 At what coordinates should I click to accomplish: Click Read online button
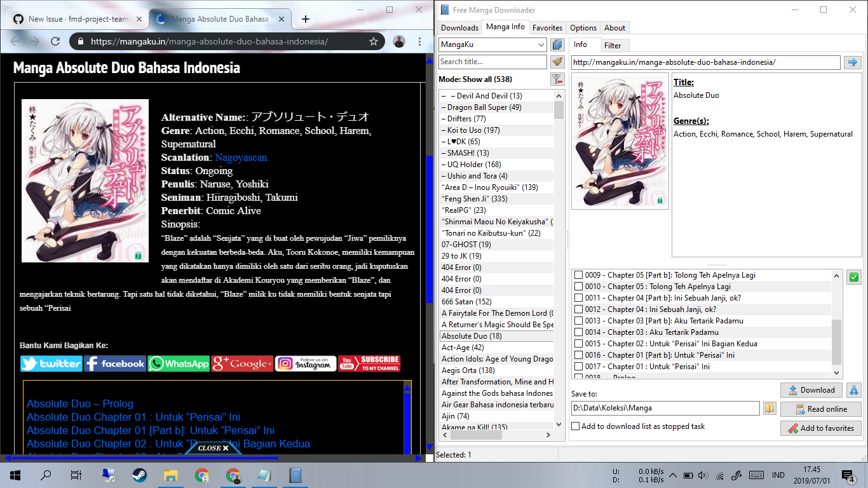pyautogui.click(x=821, y=409)
